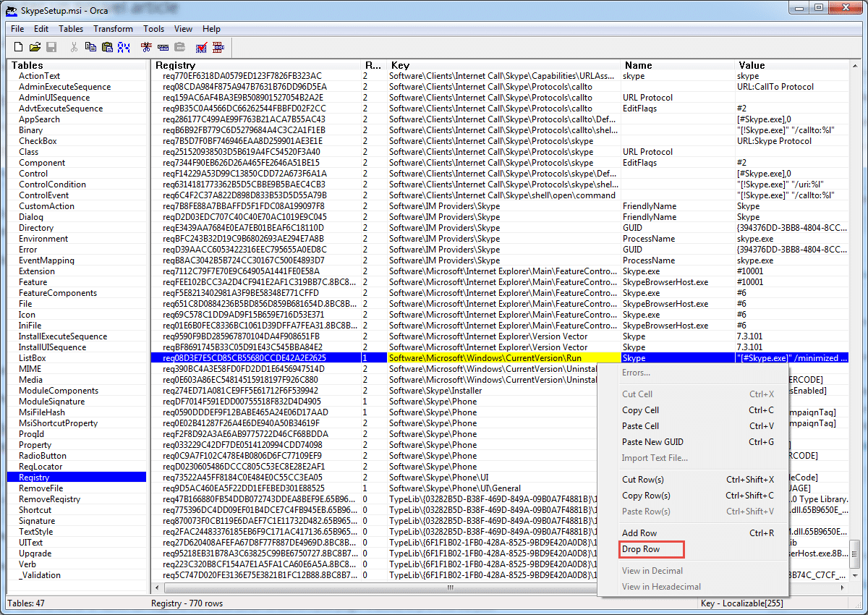Click the blue Find toolbar icon
868x615 pixels.
coord(124,47)
